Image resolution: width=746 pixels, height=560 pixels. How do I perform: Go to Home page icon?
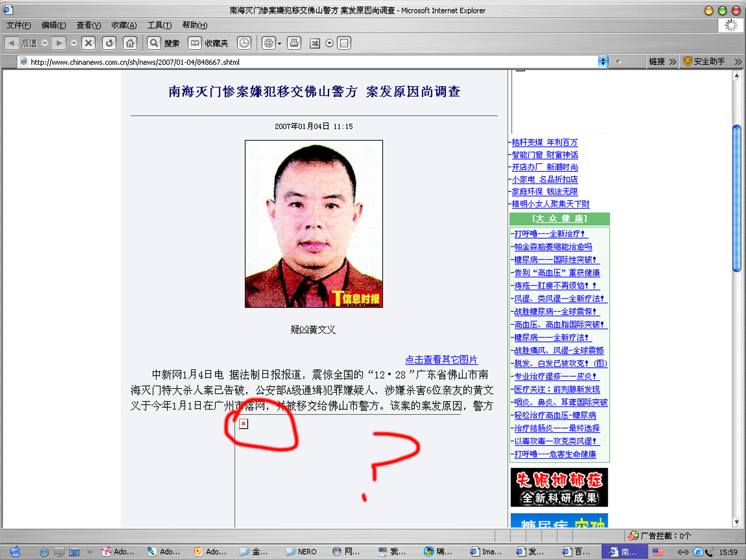(130, 43)
